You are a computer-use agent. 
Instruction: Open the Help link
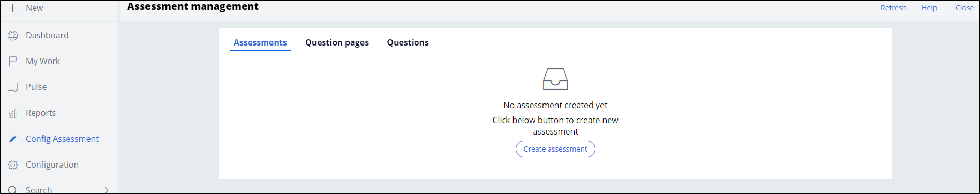pyautogui.click(x=929, y=8)
